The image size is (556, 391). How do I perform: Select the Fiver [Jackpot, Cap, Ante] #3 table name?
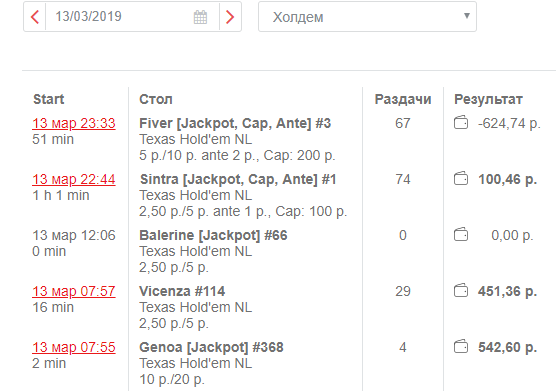[x=235, y=123]
